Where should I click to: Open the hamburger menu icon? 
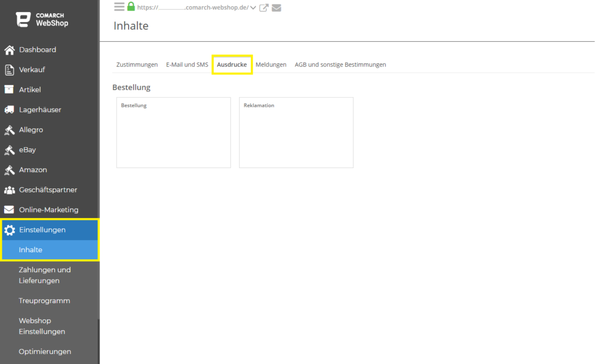tap(119, 7)
